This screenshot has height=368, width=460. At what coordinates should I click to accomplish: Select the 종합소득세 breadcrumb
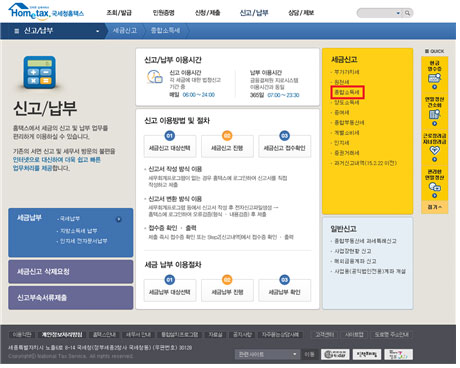click(x=165, y=31)
